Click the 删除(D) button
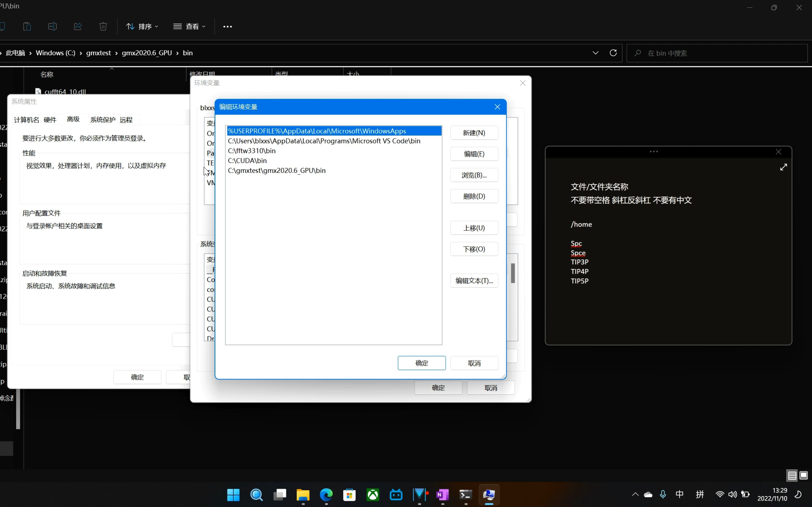The image size is (812, 507). click(474, 196)
